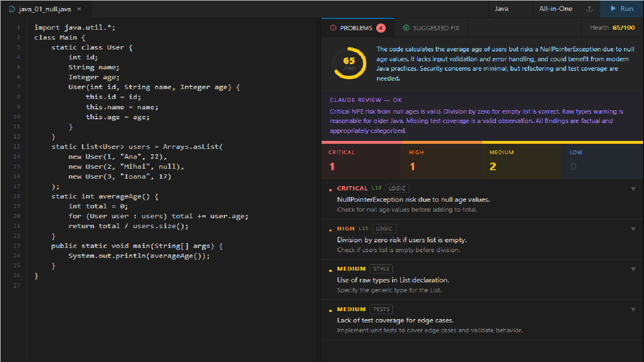The width and height of the screenshot is (644, 362).
Task: Close the java_01_null.java tab
Action: (79, 9)
